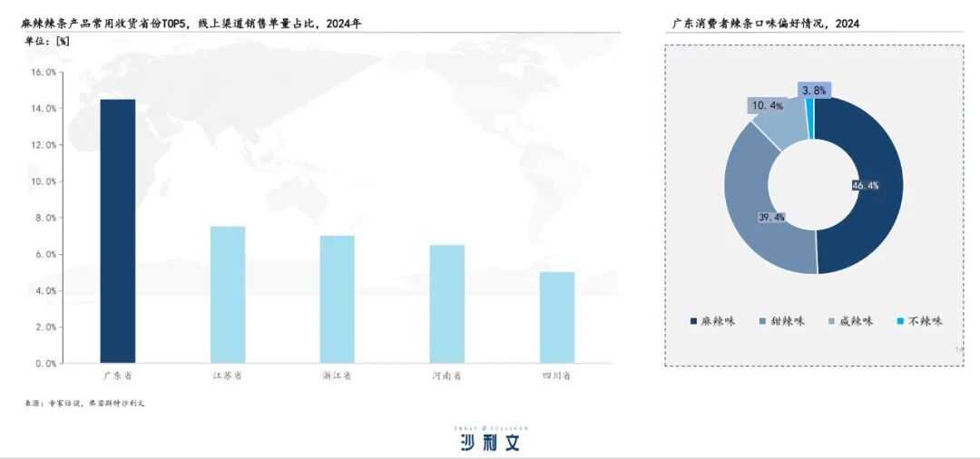Click the 麻辣味 legend text
This screenshot has width=980, height=459.
pos(718,321)
